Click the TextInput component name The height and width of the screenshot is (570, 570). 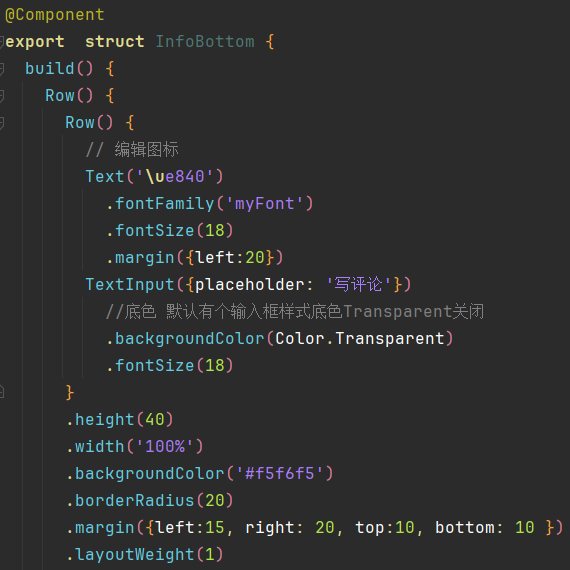(130, 284)
